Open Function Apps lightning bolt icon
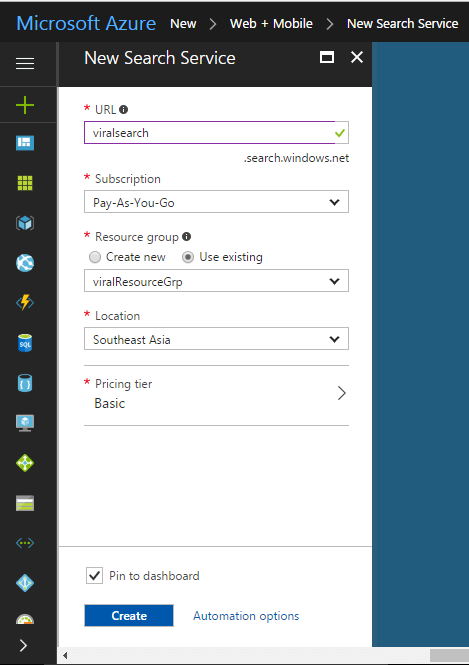The height and width of the screenshot is (665, 469). point(25,302)
